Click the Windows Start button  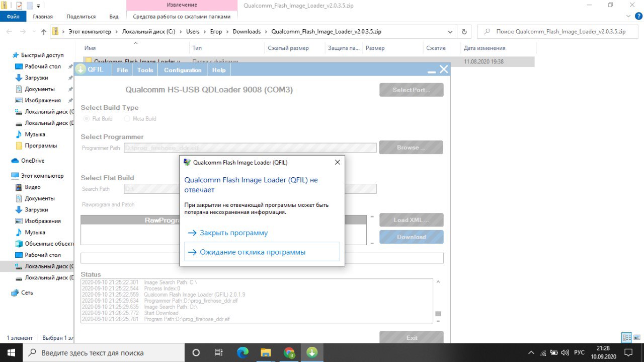click(12, 352)
